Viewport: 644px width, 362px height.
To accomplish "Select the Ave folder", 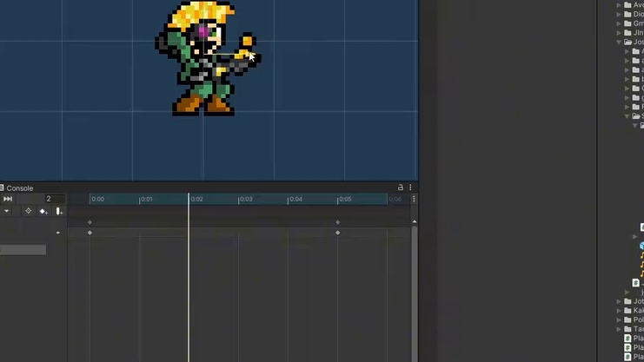I will 634,5.
